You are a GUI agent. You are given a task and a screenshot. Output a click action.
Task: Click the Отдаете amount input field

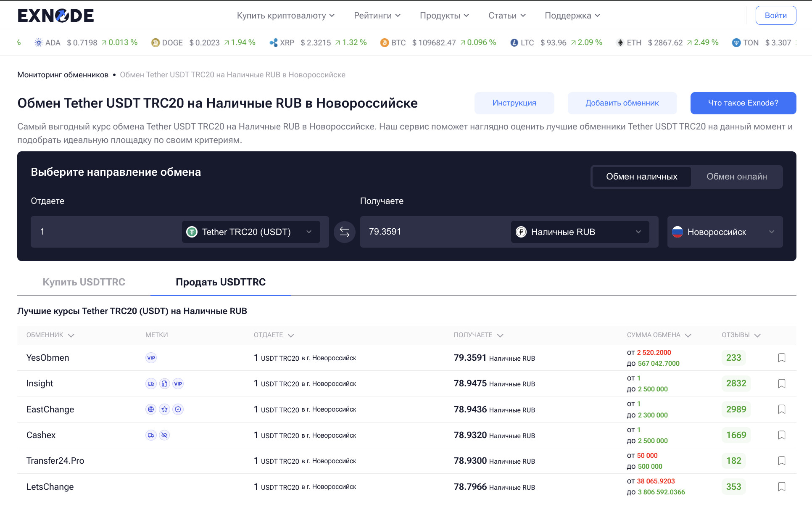click(x=105, y=232)
